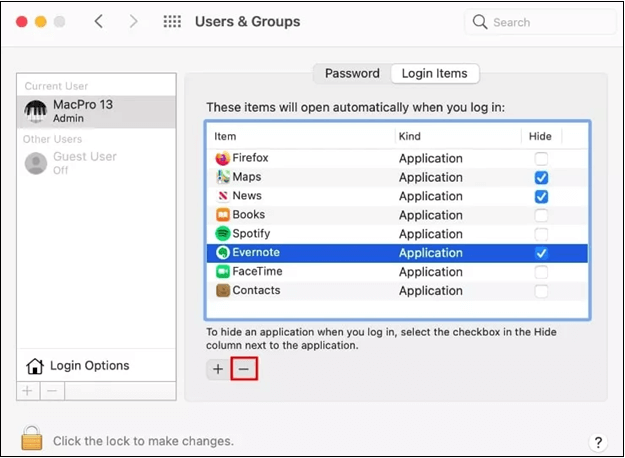Screen dimensions: 625x458
Task: Switch to the Password tab
Action: click(x=352, y=73)
